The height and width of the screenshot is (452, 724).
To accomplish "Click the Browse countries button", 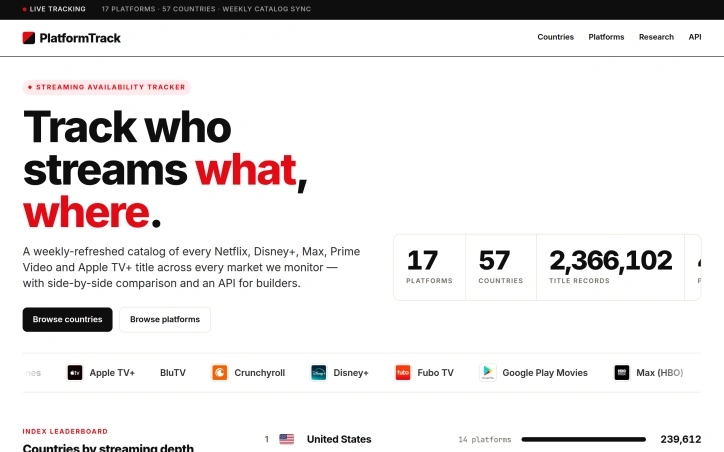I will (x=67, y=319).
